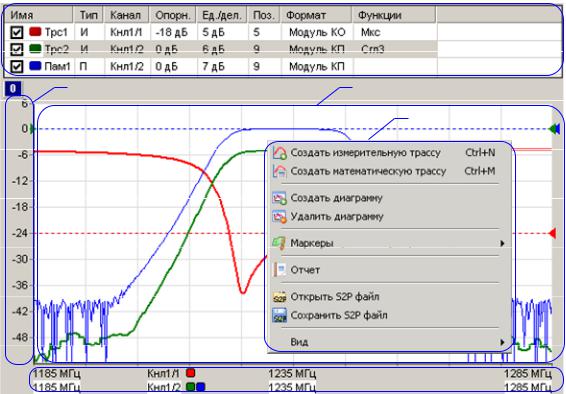Select Создать диаграмму in context menu
Image resolution: width=566 pixels, height=394 pixels.
(x=389, y=198)
